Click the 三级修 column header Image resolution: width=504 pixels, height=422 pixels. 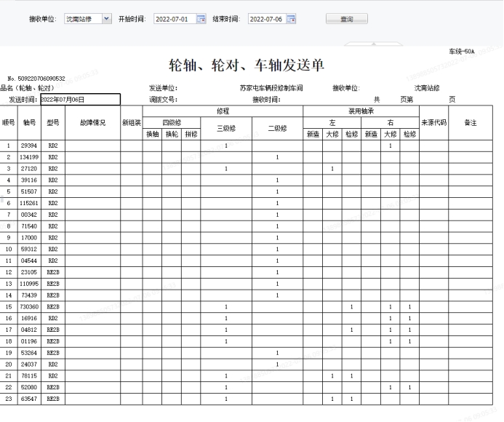(x=226, y=128)
